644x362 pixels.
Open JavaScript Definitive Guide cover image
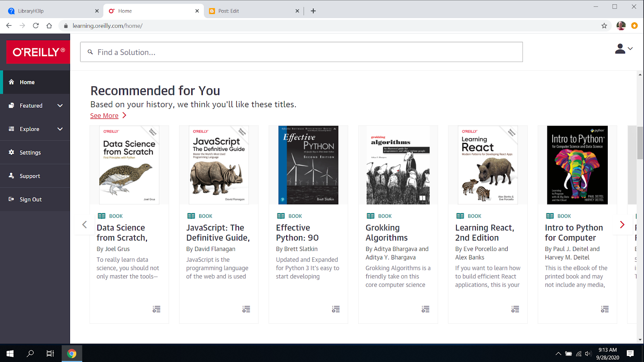(x=219, y=165)
